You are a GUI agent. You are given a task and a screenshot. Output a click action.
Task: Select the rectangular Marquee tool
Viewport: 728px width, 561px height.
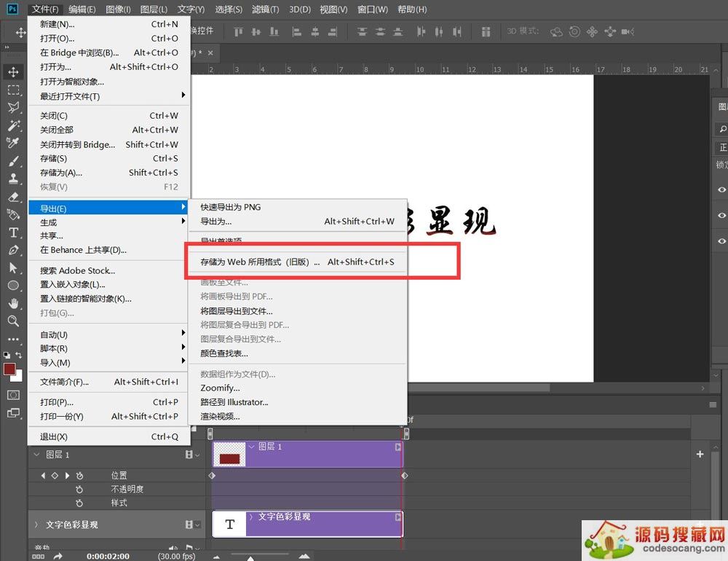pos(14,90)
